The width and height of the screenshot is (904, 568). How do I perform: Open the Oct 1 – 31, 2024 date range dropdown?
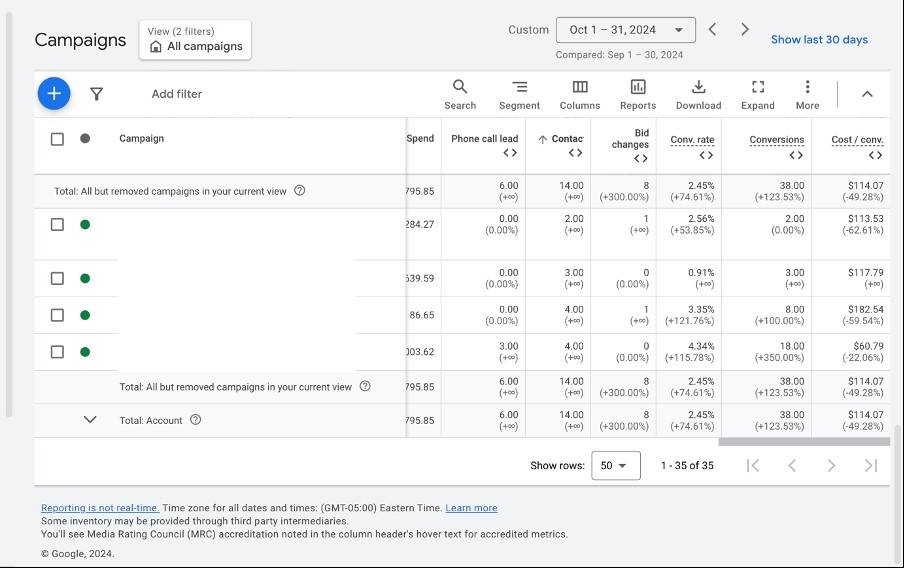(x=627, y=30)
